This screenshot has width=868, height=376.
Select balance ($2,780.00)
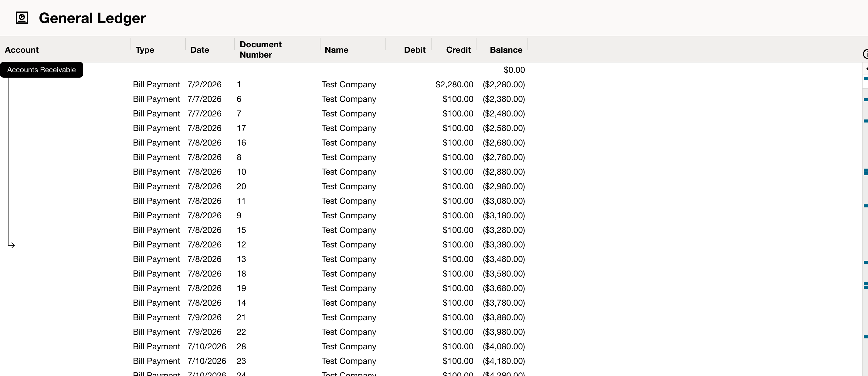point(504,157)
